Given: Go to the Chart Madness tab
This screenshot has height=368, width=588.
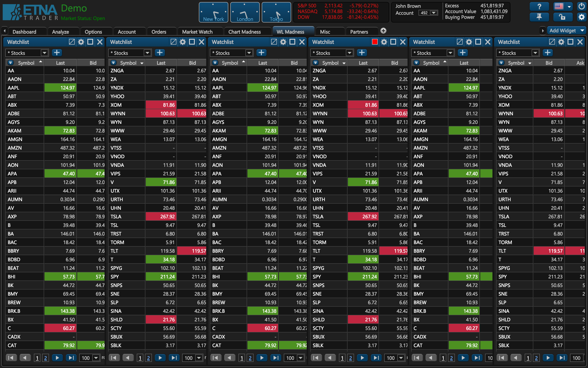Looking at the screenshot, I should (244, 32).
